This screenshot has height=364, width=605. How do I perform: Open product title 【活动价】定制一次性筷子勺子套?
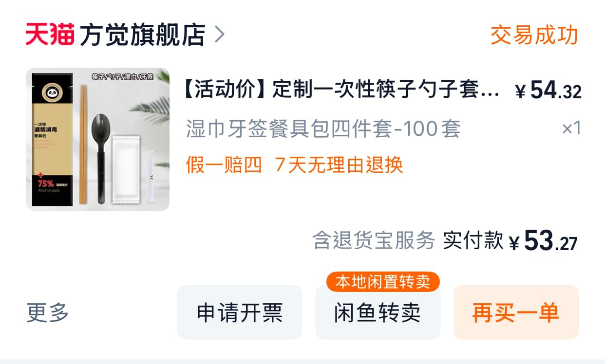(343, 90)
